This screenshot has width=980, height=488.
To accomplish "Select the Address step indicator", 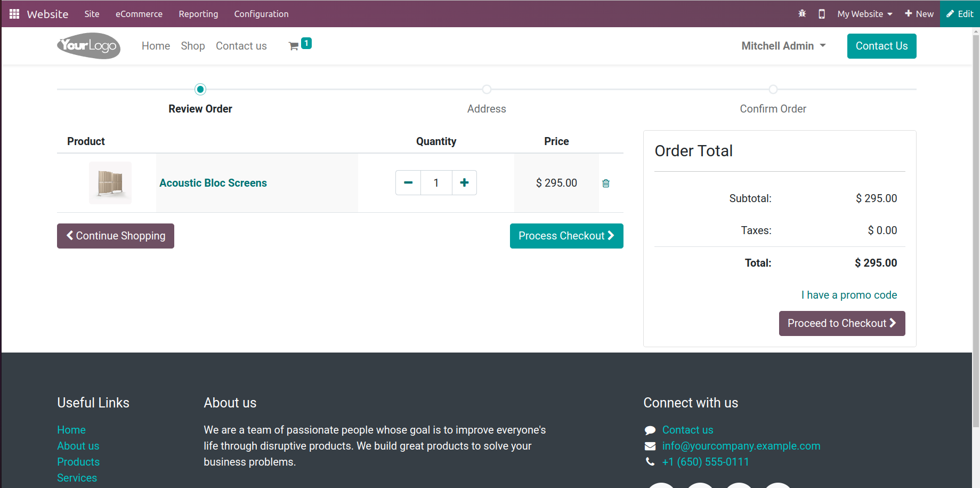I will [x=487, y=90].
